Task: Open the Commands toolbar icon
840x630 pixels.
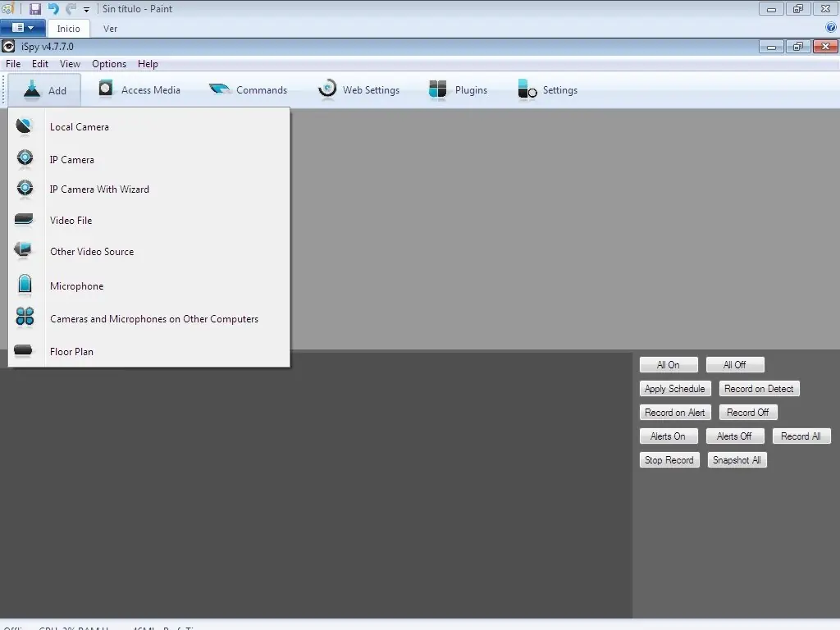Action: [218, 89]
